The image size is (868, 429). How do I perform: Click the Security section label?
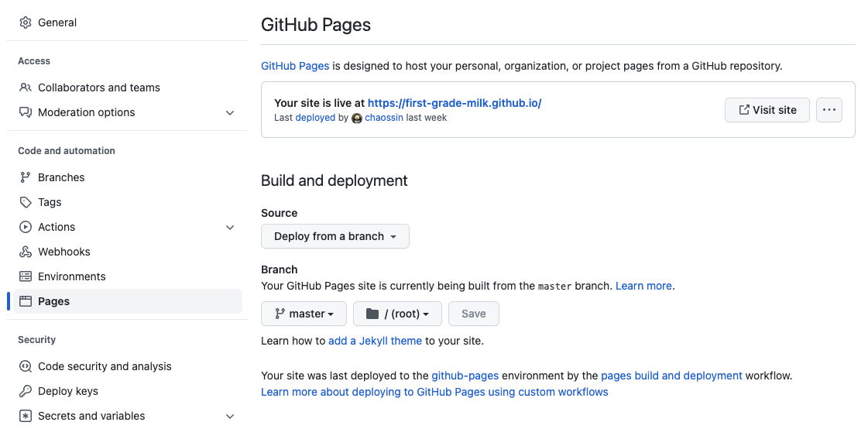coord(36,340)
